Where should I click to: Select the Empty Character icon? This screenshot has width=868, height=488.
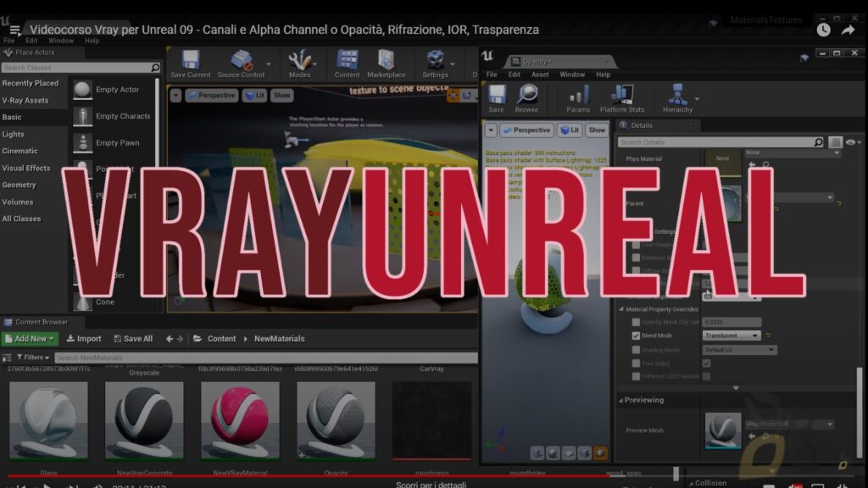pyautogui.click(x=82, y=116)
